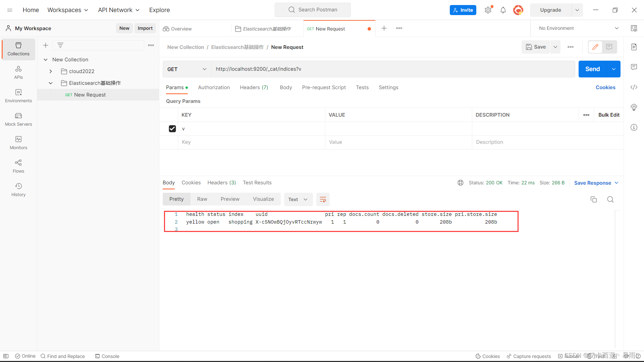Open Flows in the sidebar
Image resolution: width=644 pixels, height=362 pixels.
[18, 166]
